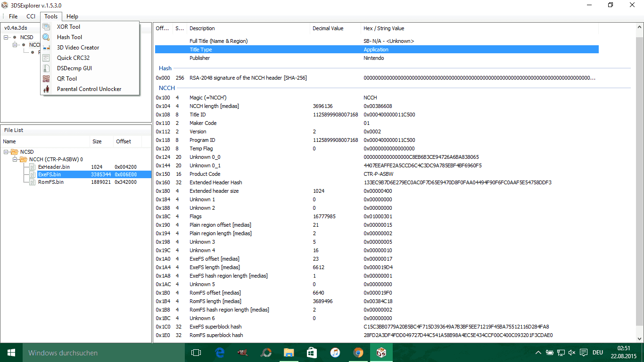
Task: Collapse the NCSD node in upper tree
Action: [x=6, y=37]
